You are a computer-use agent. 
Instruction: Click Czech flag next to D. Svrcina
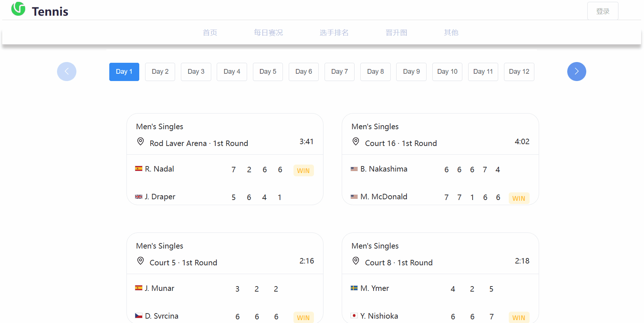(x=139, y=316)
